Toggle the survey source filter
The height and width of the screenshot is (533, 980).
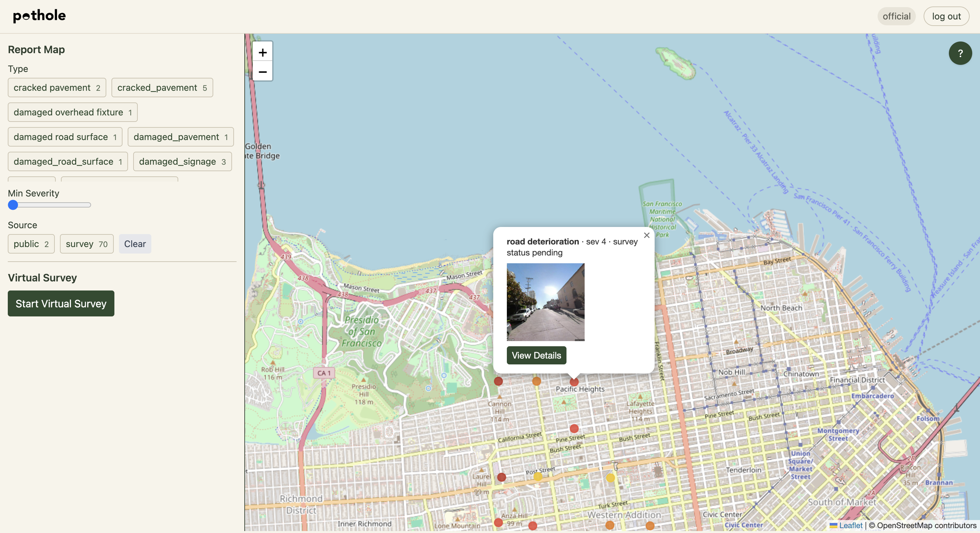86,244
